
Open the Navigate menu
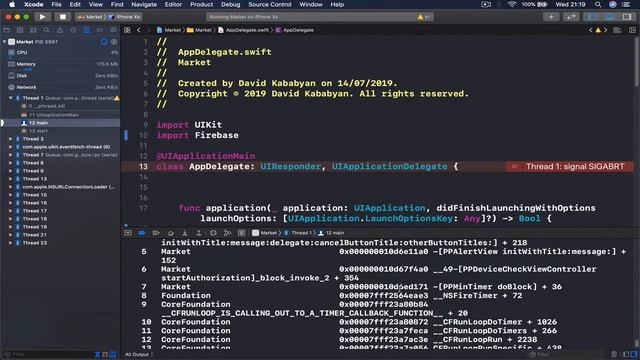coord(144,4)
